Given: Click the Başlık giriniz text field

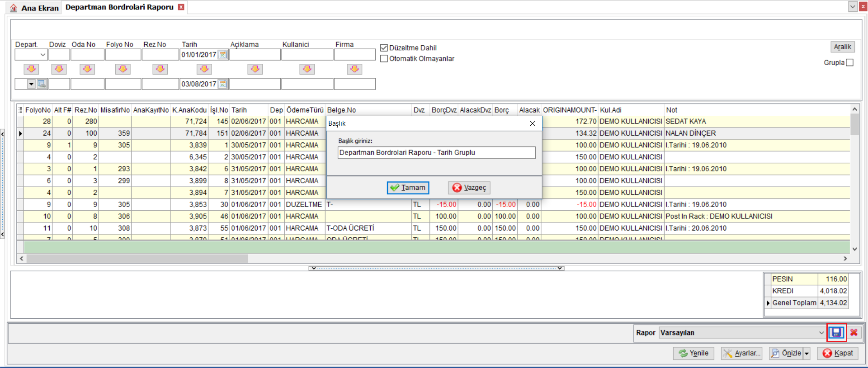Looking at the screenshot, I should (436, 153).
